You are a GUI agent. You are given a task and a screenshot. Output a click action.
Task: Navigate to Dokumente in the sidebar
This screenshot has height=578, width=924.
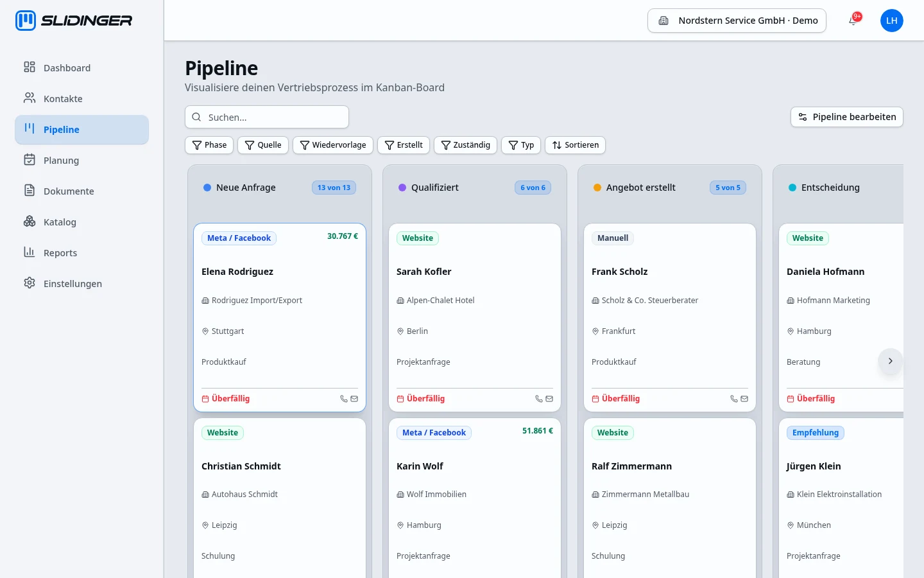pos(82,191)
